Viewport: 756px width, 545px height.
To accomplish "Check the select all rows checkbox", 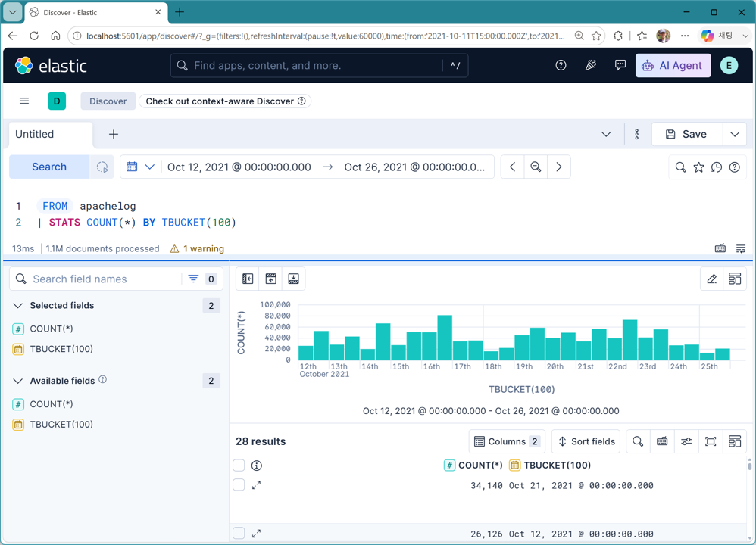I will (x=239, y=466).
